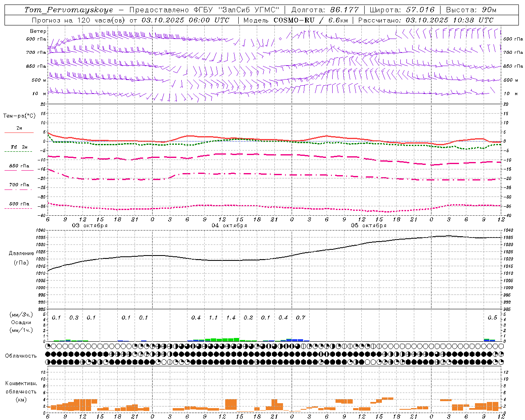Click the 1040 pressure axis label on left
The image size is (525, 420).
[x=41, y=230]
